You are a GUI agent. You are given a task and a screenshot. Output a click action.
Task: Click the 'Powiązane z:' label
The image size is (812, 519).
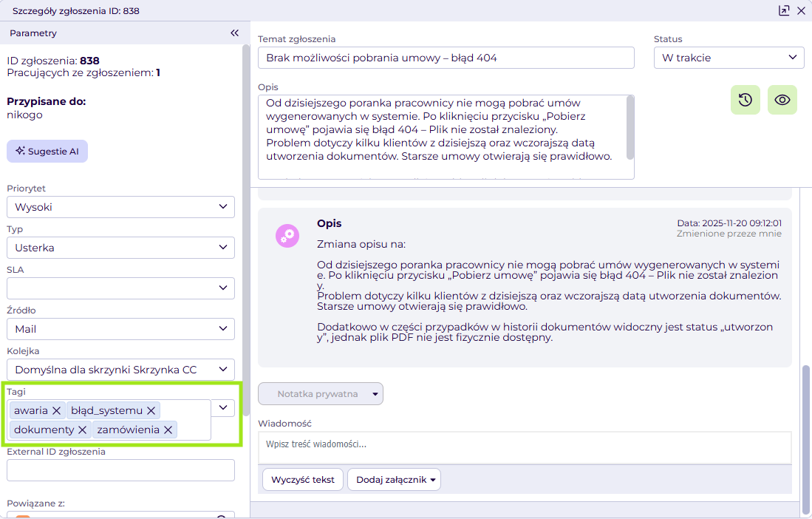point(35,503)
